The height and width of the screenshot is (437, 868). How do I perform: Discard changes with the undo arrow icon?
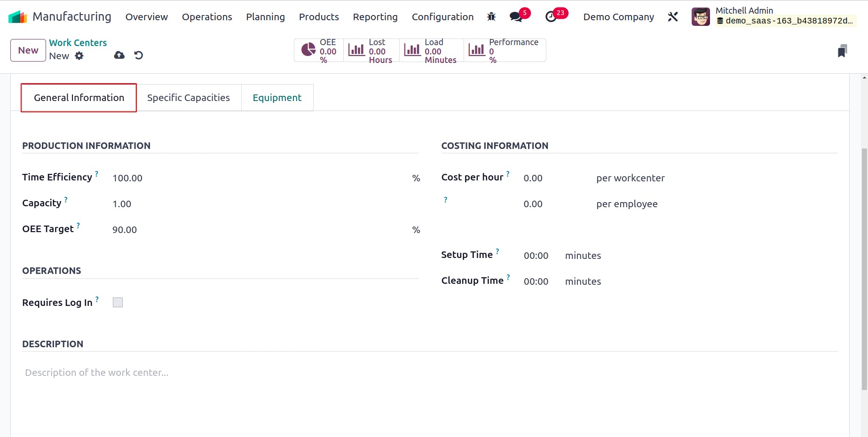139,55
